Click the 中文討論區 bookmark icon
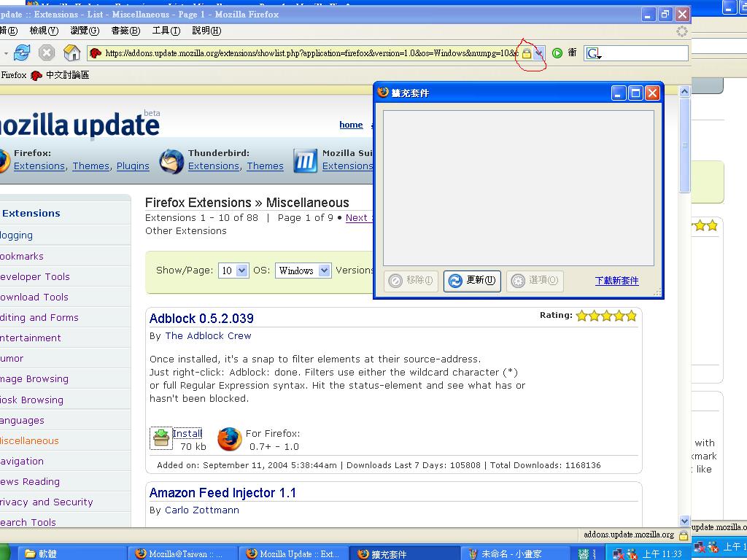The image size is (747, 560). coord(36,75)
